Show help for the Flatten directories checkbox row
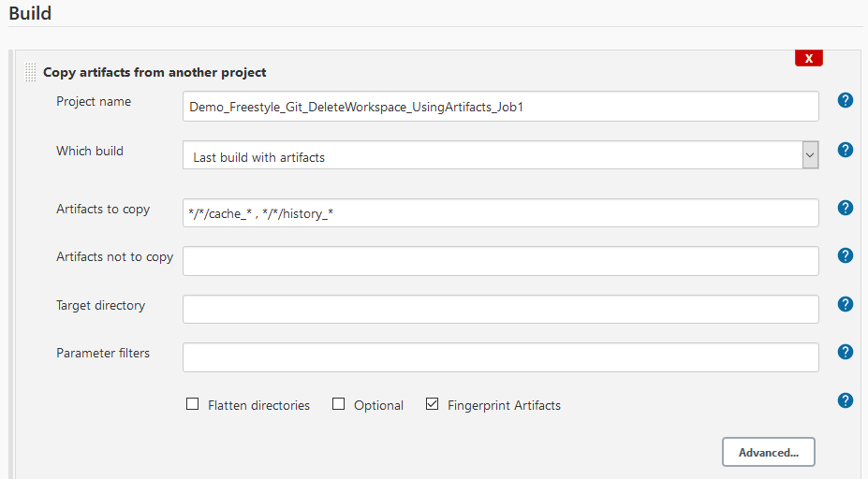Screen dimensions: 868x479 point(846,400)
